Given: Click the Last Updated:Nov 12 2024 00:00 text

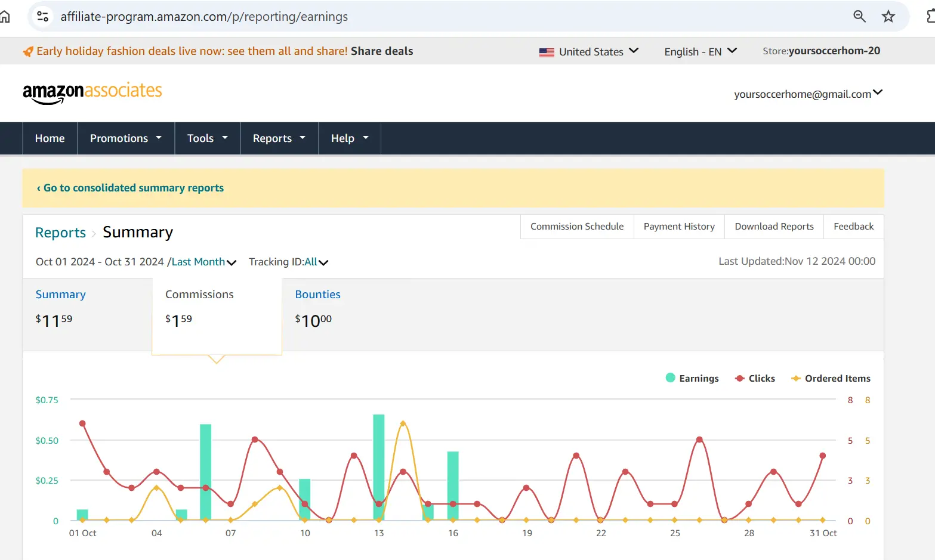Looking at the screenshot, I should click(x=797, y=261).
